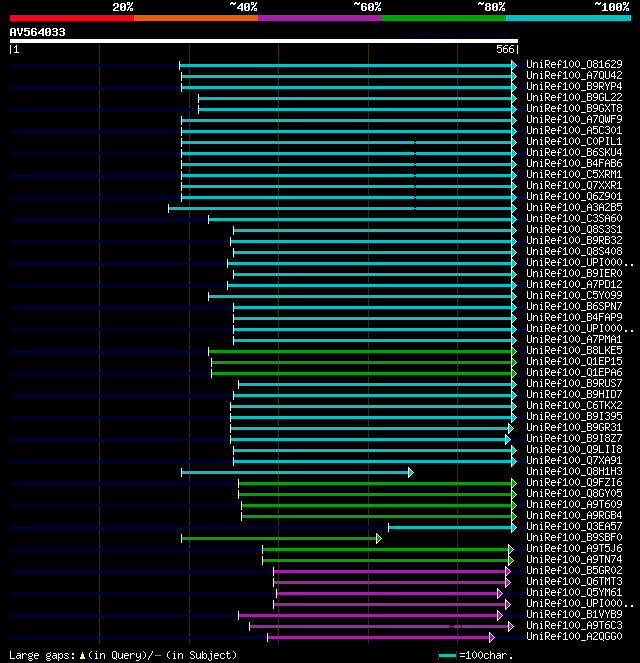Select the UniRef100_B9I8Z7 entry
This screenshot has height=663, width=640.
click(574, 438)
